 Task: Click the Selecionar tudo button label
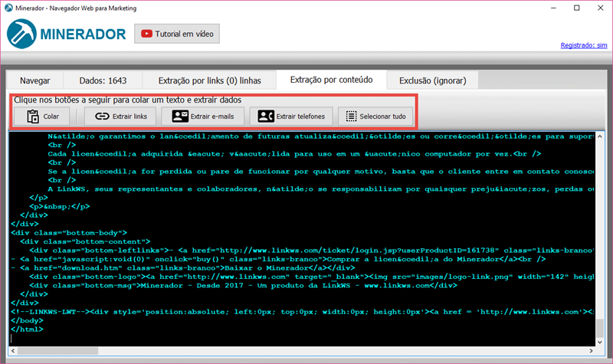[382, 116]
